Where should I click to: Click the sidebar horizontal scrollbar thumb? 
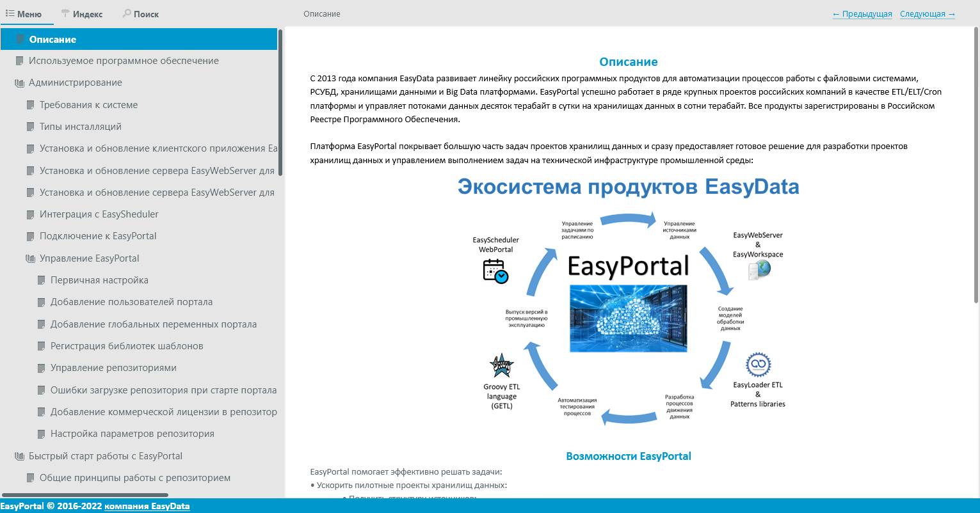pyautogui.click(x=85, y=494)
